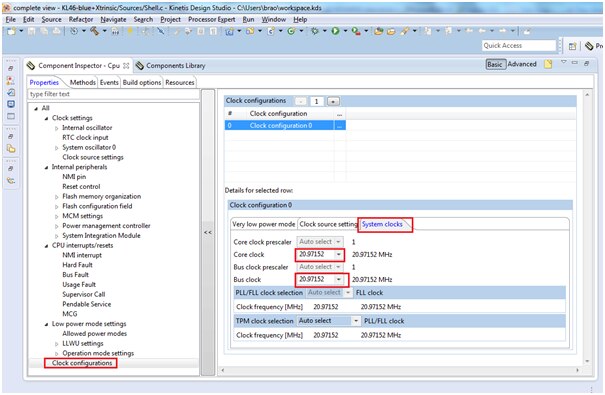This screenshot has height=395, width=605.
Task: Open the Core clock value dropdown
Action: (x=339, y=255)
